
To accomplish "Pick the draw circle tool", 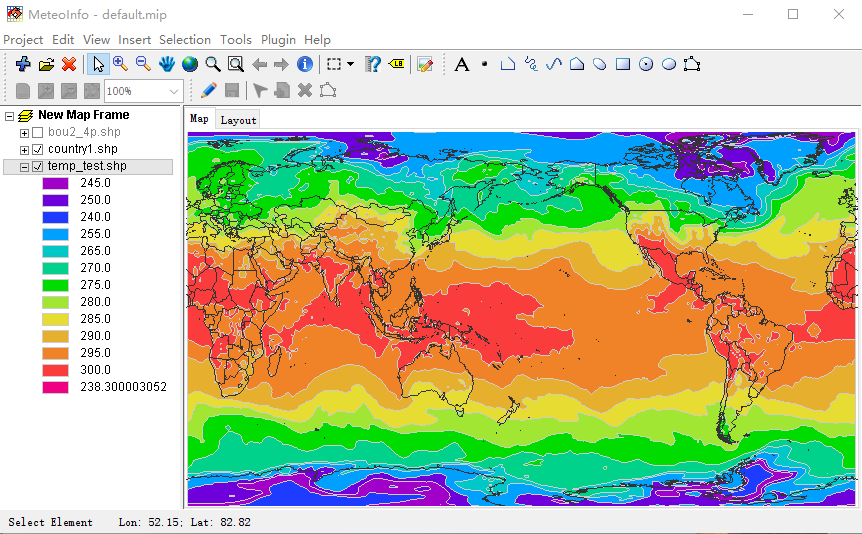I will pos(645,64).
